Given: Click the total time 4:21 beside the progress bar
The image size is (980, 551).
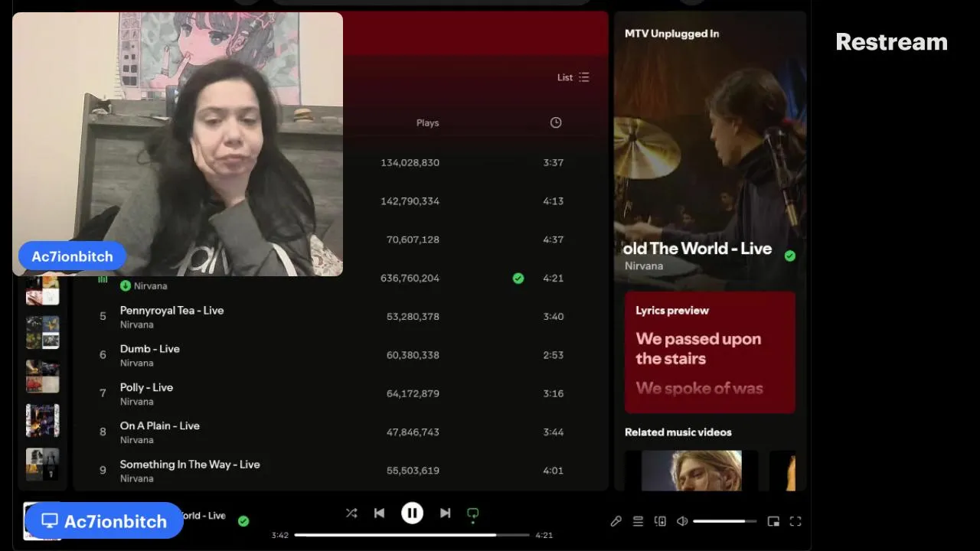Looking at the screenshot, I should coord(544,535).
